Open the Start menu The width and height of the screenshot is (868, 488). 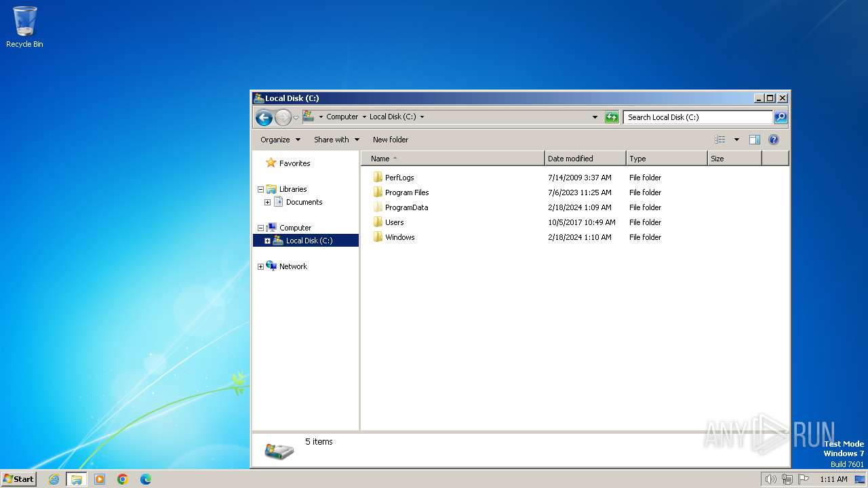pos(18,479)
